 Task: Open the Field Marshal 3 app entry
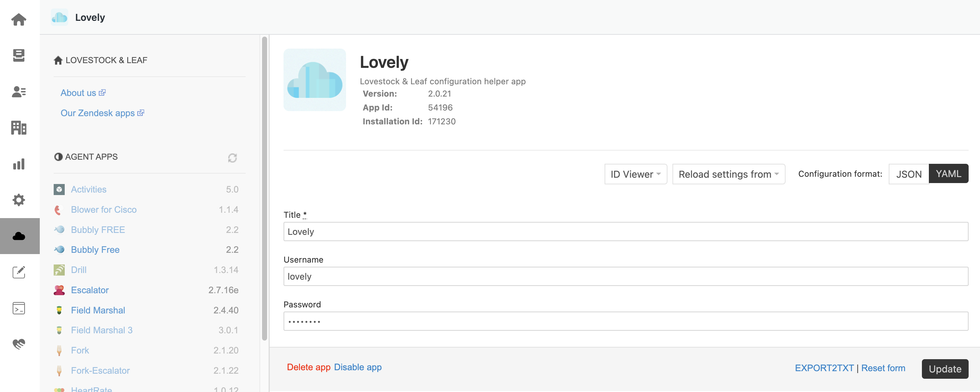(102, 330)
